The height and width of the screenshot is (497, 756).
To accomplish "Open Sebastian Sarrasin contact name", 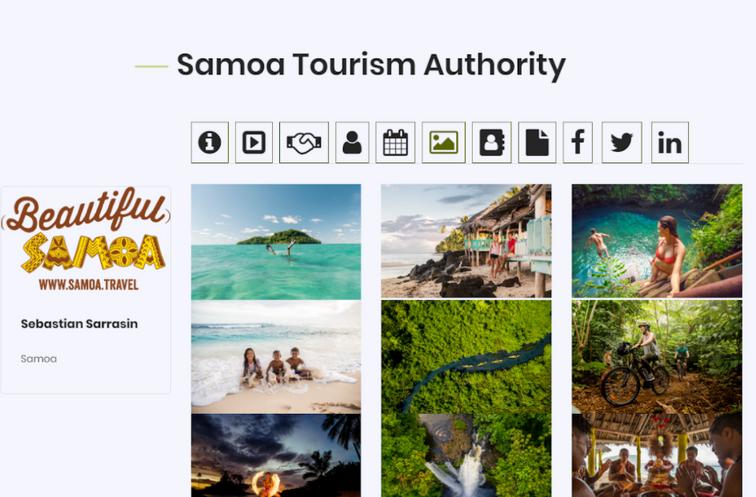I will coord(79,323).
